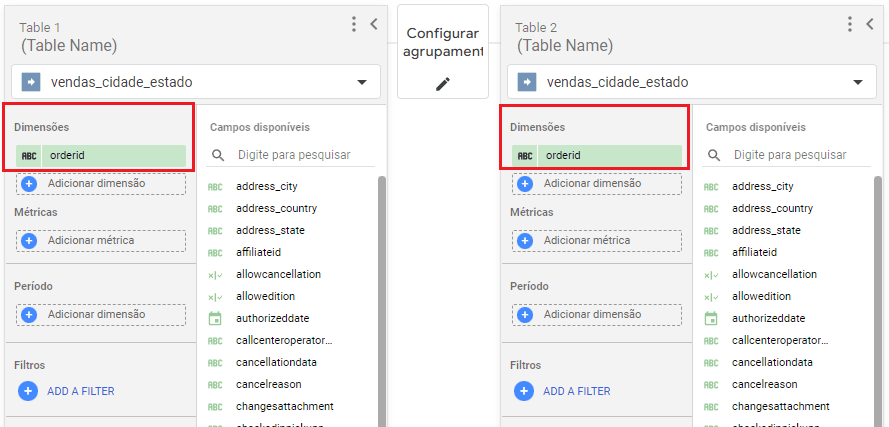Click ADD A FILTER in Table 1
Viewport: 889px width, 427px height.
point(80,391)
